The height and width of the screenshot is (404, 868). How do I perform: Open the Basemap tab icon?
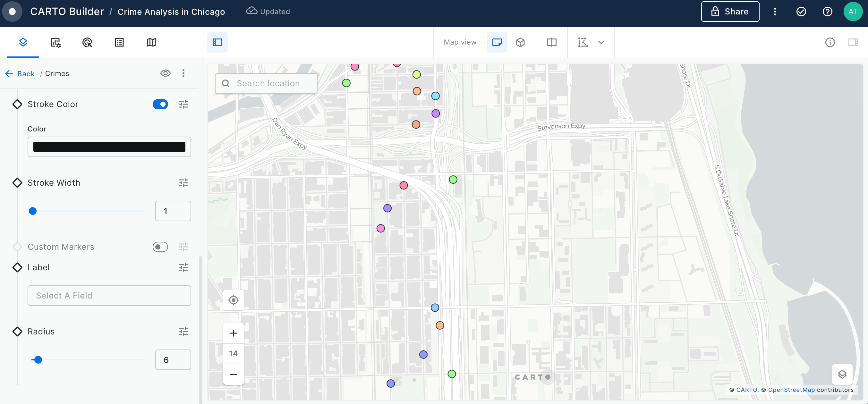pos(151,42)
